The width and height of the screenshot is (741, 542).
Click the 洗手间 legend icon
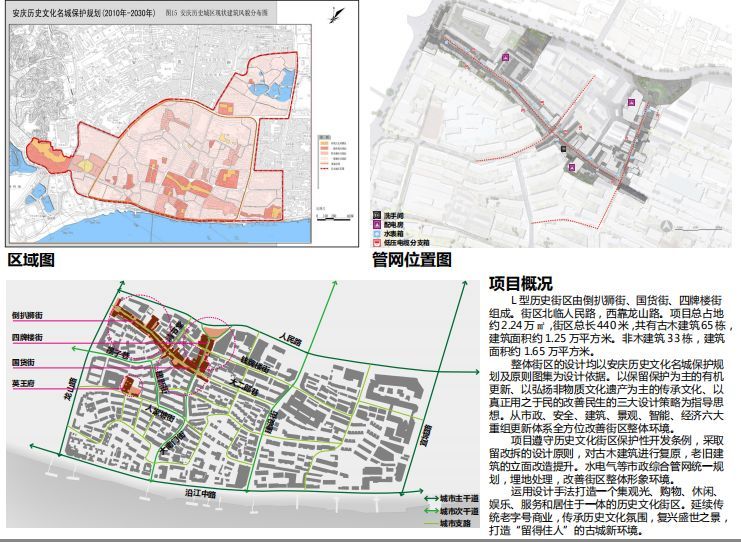pyautogui.click(x=377, y=215)
